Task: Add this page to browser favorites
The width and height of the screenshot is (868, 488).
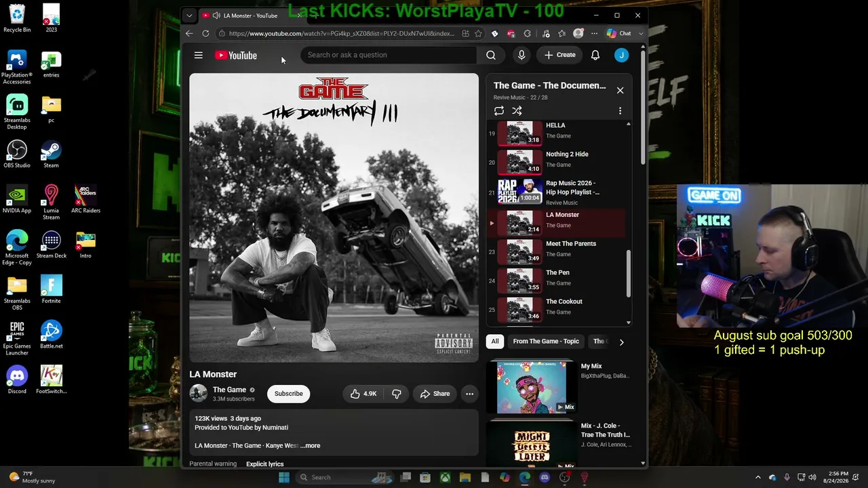Action: [478, 33]
